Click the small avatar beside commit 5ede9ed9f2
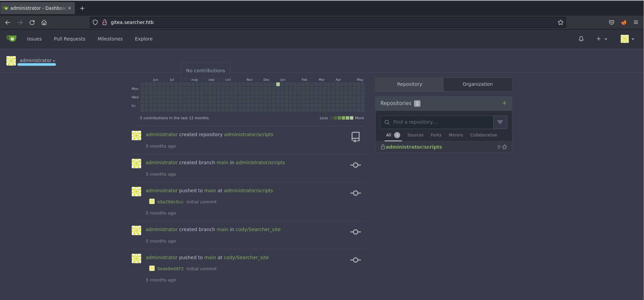Screen dimensions: 644x300 [x=152, y=269]
